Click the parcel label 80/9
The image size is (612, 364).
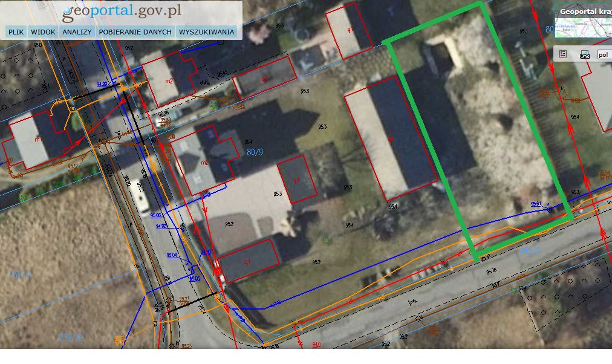pos(255,152)
